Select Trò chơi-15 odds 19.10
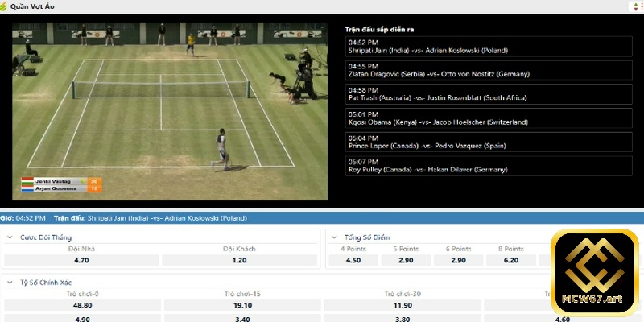This screenshot has width=644, height=322. coord(242,305)
